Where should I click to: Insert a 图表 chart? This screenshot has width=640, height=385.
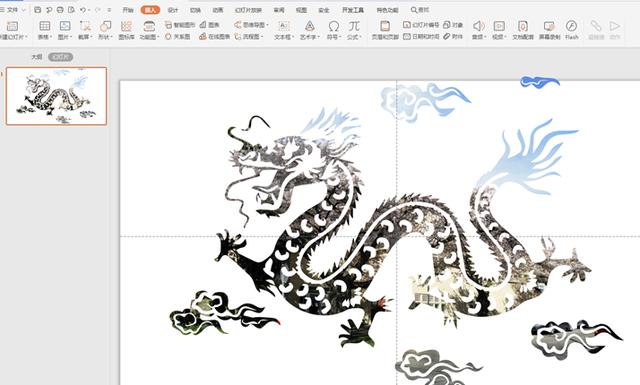[209, 25]
